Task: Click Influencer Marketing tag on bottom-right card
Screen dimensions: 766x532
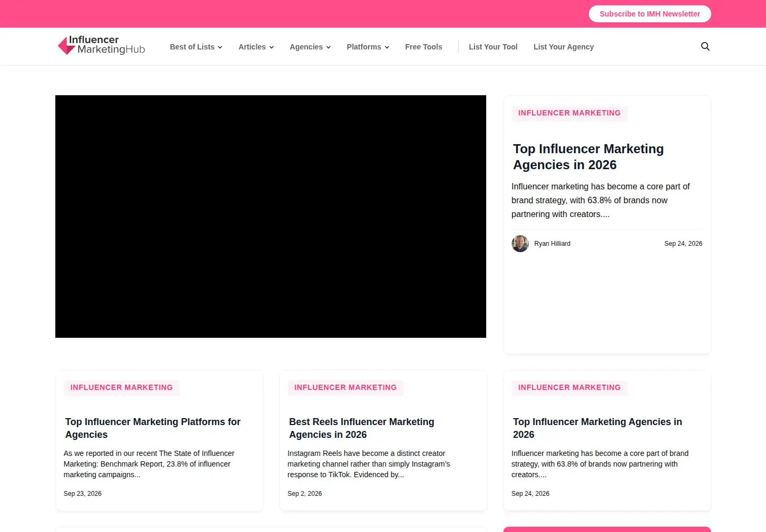Action: (569, 387)
